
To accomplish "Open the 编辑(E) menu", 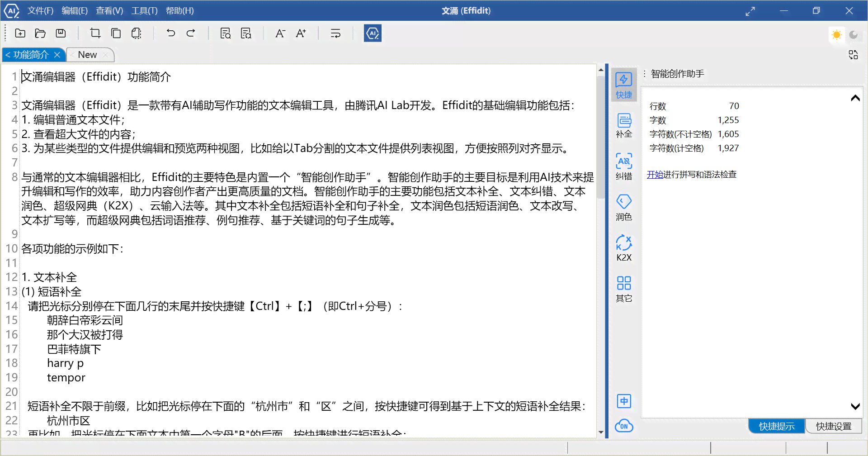I will coord(75,10).
